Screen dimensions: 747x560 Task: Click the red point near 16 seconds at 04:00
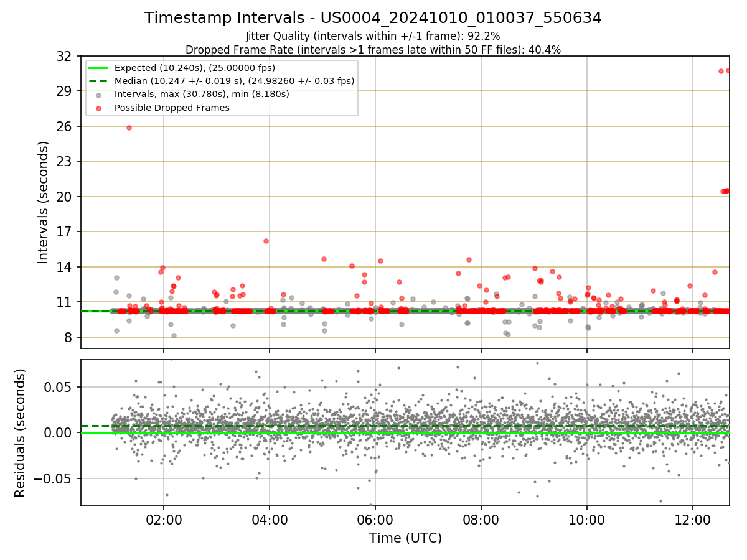point(266,241)
